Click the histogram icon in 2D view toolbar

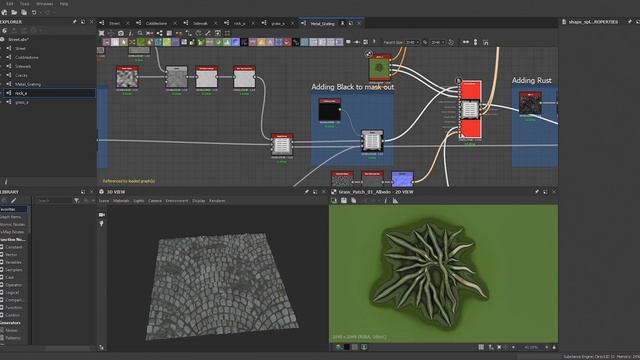pos(395,200)
